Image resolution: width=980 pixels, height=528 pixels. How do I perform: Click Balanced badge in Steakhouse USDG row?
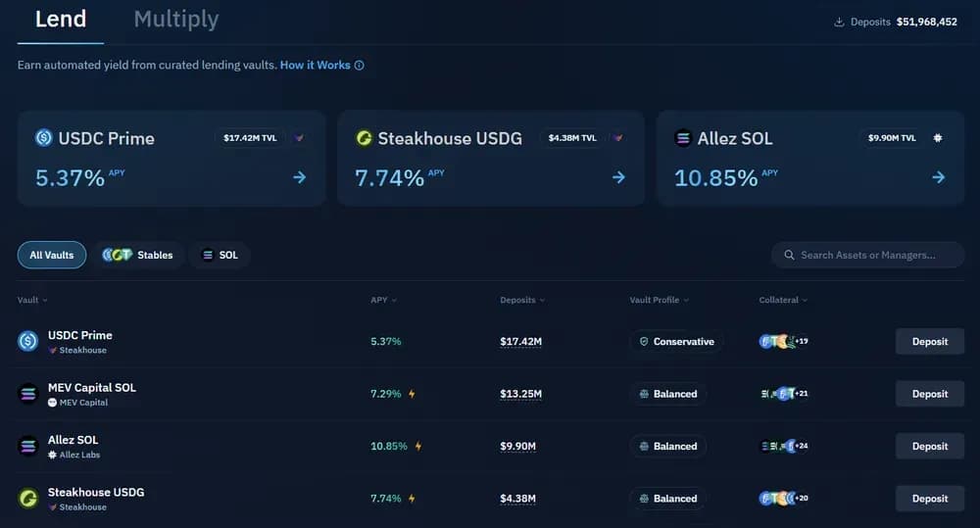pos(668,499)
